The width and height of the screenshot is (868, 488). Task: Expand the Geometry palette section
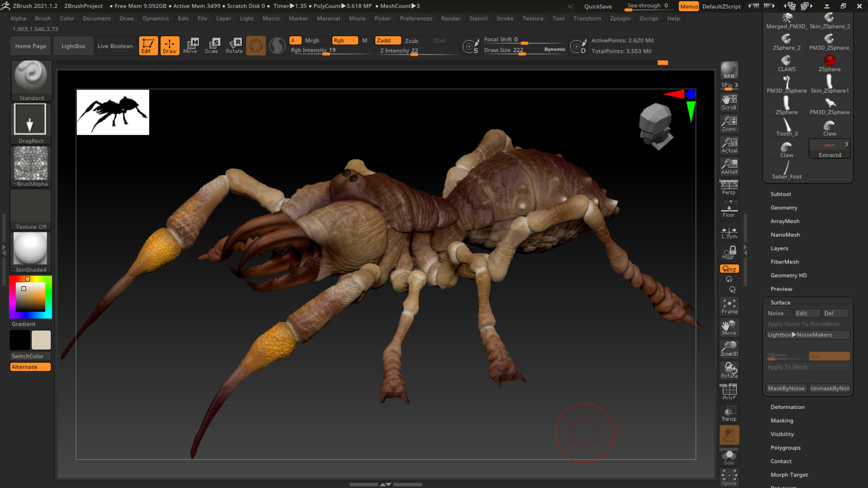click(783, 207)
